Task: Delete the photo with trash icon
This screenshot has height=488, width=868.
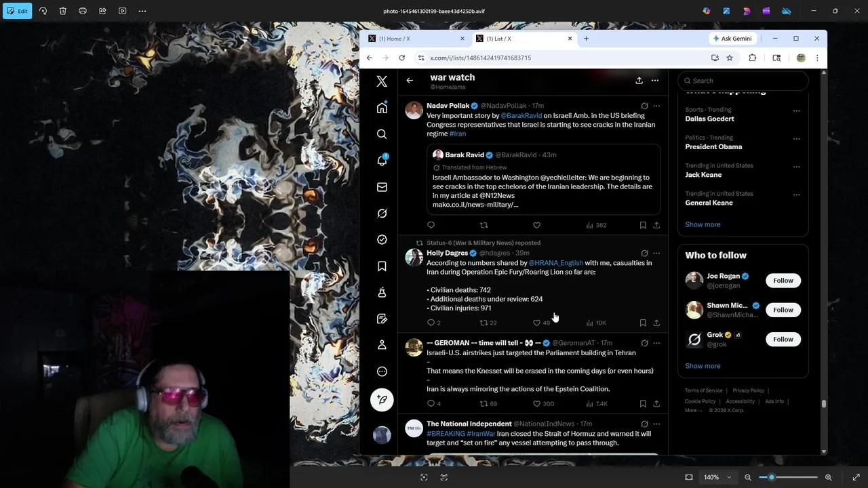Action: pyautogui.click(x=62, y=11)
